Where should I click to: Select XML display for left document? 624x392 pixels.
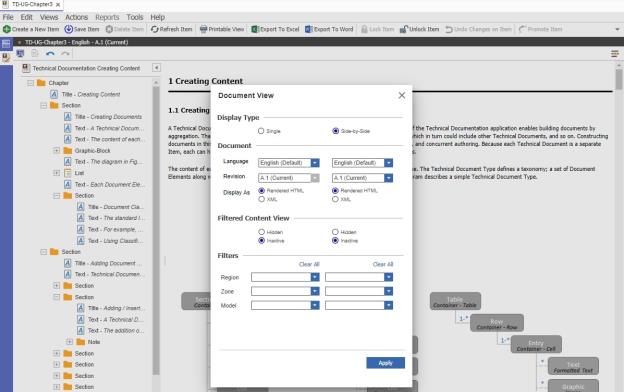(261, 199)
